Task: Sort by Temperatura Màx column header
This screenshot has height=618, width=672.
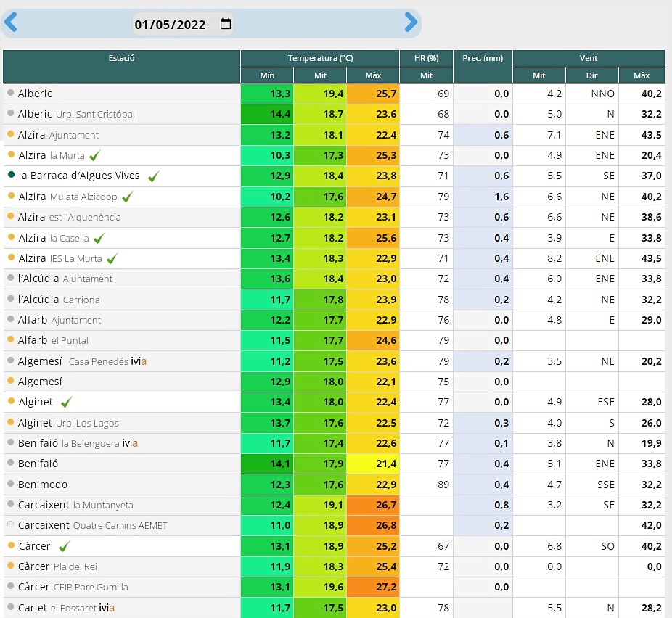Action: (373, 75)
